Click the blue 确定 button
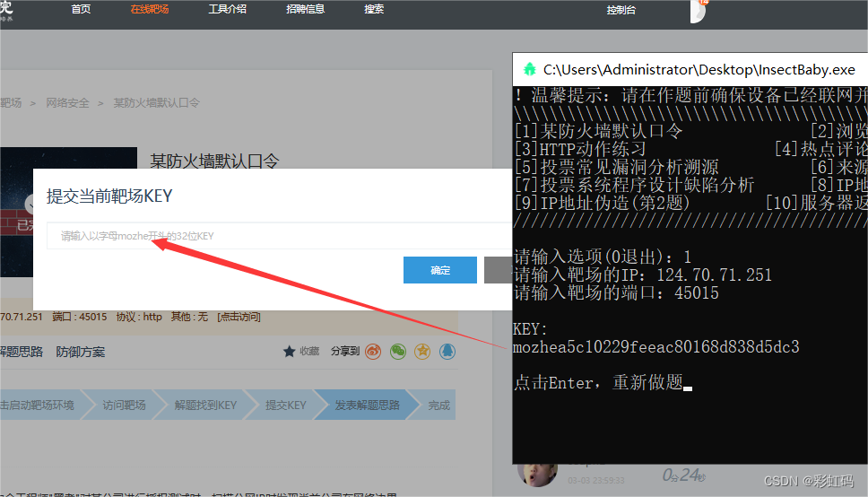Image resolution: width=868 pixels, height=497 pixels. pyautogui.click(x=440, y=270)
